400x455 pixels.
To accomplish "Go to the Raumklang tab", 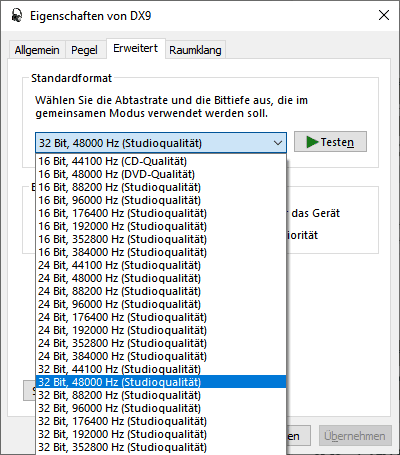I will click(x=195, y=50).
